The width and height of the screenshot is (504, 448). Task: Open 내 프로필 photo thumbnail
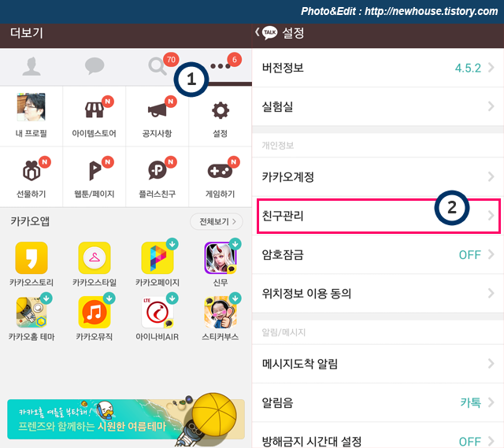[31, 107]
